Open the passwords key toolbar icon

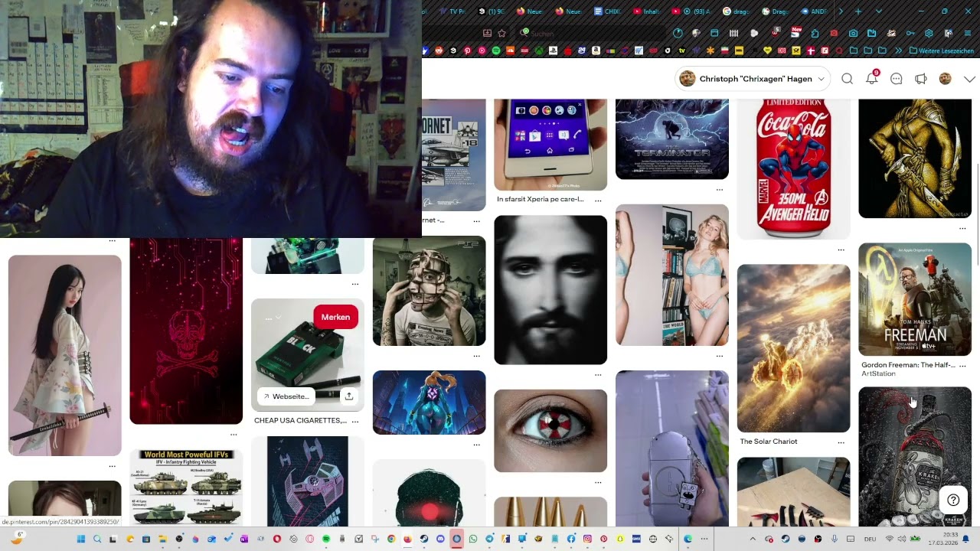click(x=910, y=33)
